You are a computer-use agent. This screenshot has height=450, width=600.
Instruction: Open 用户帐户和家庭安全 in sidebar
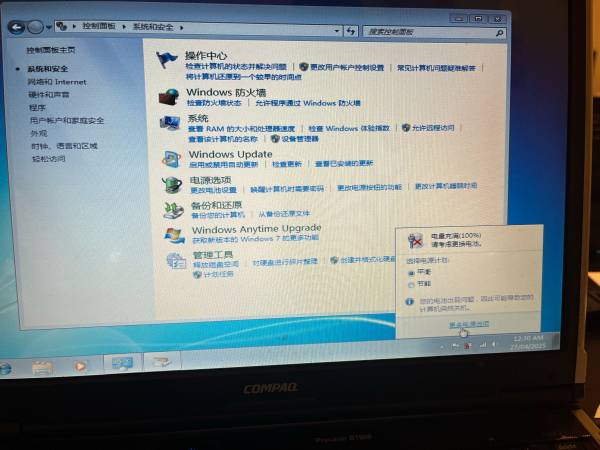(66, 120)
